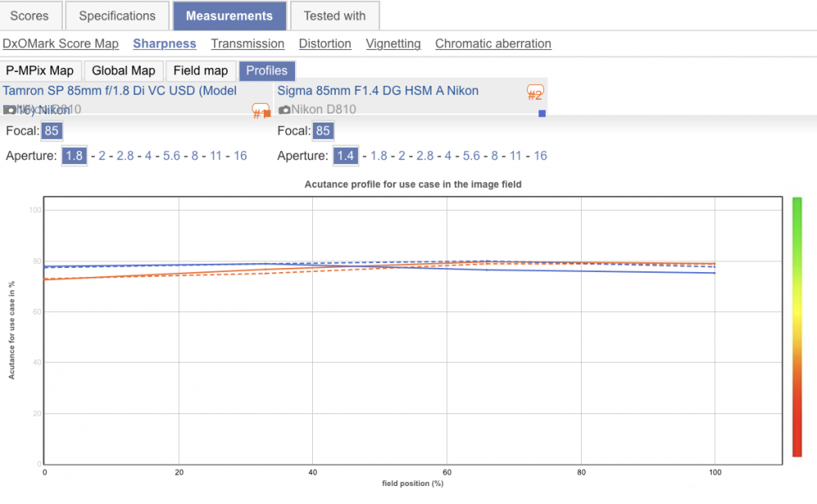Click the orange Tamron legend square

[x=267, y=114]
